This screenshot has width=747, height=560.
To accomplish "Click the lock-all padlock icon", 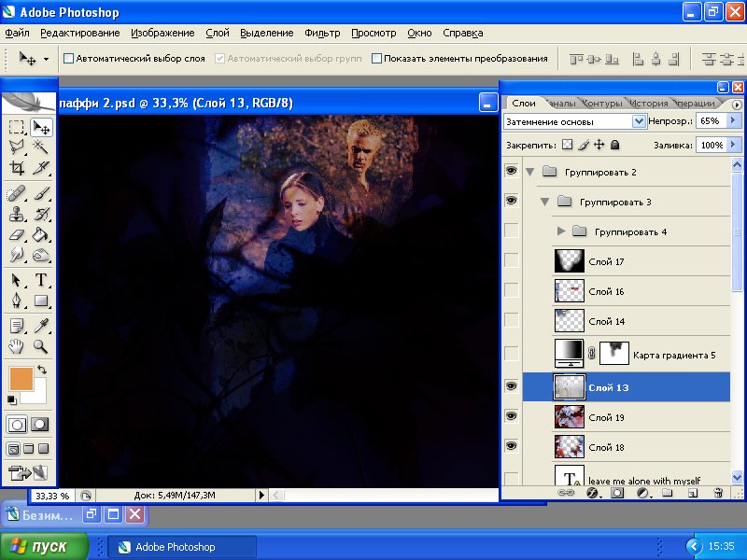I will click(615, 146).
